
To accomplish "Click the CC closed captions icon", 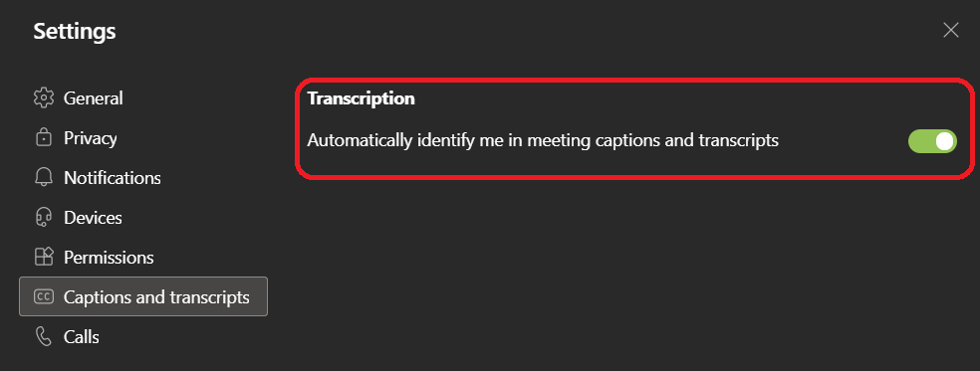I will click(43, 296).
